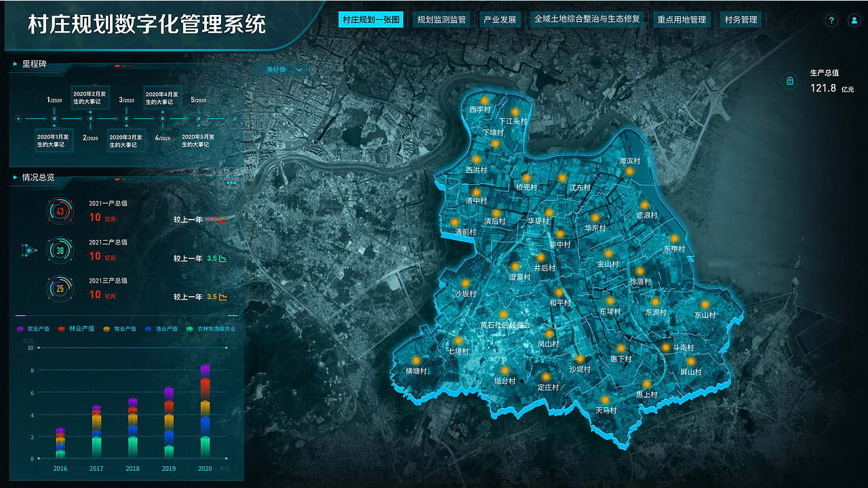Click the red gauge showing 43

click(60, 211)
